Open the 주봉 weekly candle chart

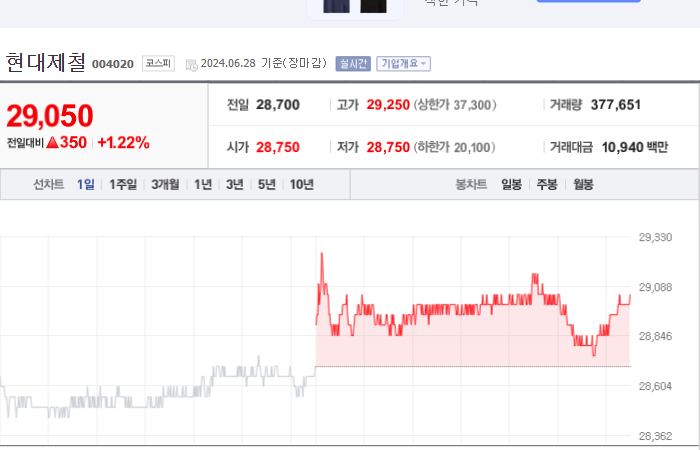(547, 184)
